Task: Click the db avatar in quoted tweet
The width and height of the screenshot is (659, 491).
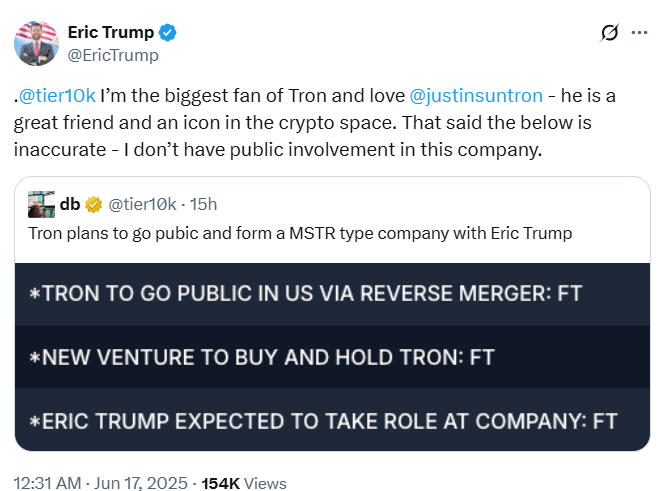Action: click(41, 203)
